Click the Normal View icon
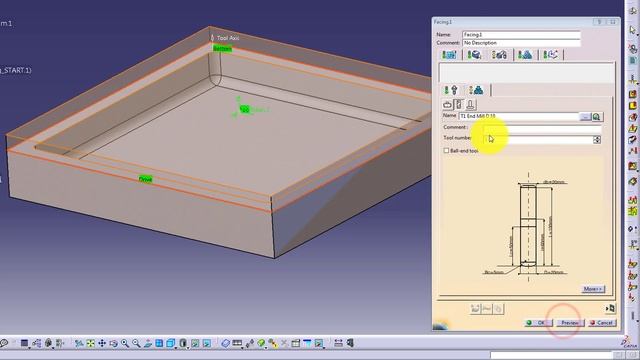 pos(148,344)
